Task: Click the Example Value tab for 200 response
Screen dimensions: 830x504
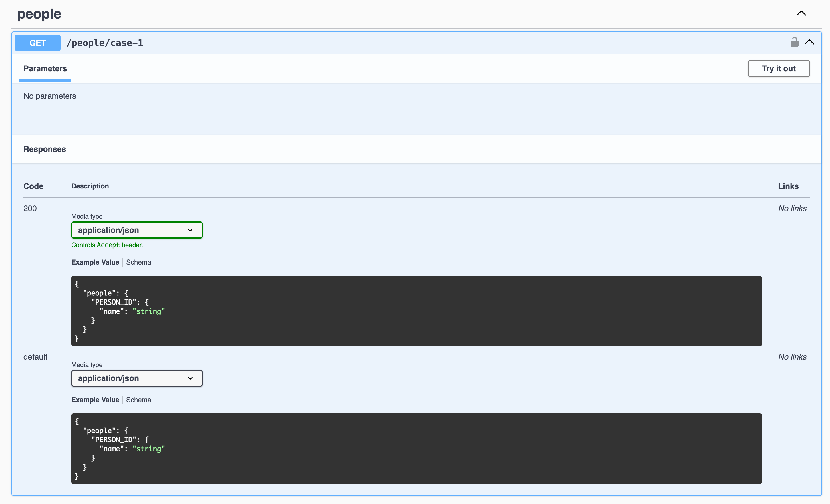Action: [x=95, y=262]
